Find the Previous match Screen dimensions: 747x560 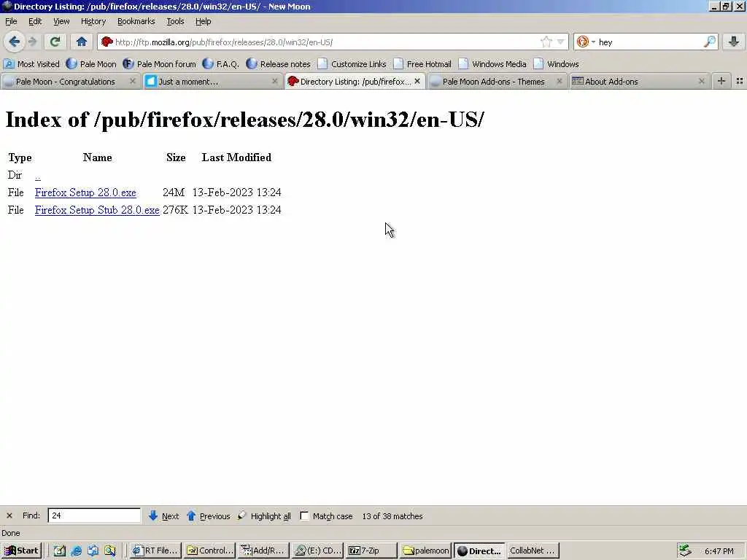coord(208,516)
